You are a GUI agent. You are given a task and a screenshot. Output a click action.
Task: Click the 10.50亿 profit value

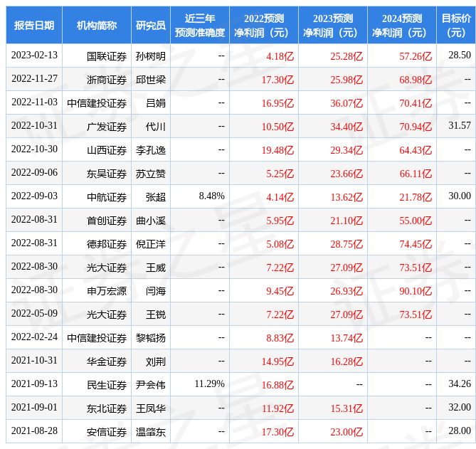pos(277,127)
